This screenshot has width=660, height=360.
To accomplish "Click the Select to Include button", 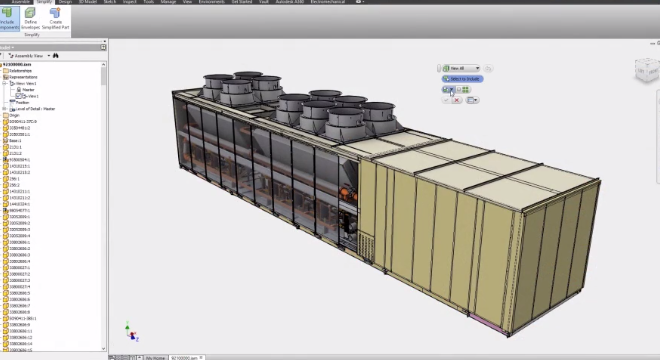I will (462, 79).
